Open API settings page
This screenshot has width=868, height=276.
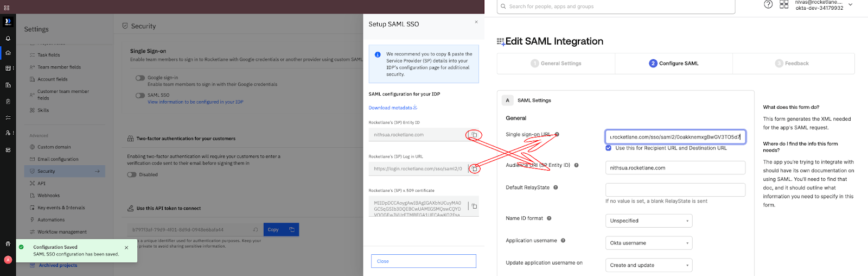[x=41, y=184]
